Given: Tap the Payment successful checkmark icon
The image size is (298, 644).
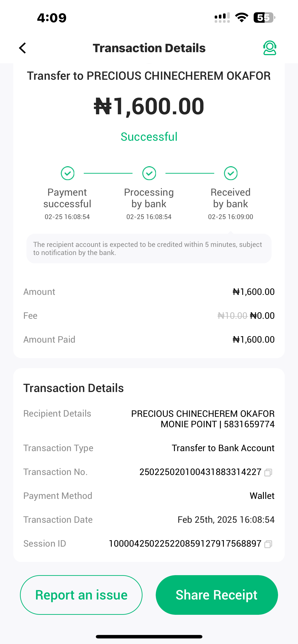Looking at the screenshot, I should [x=68, y=173].
